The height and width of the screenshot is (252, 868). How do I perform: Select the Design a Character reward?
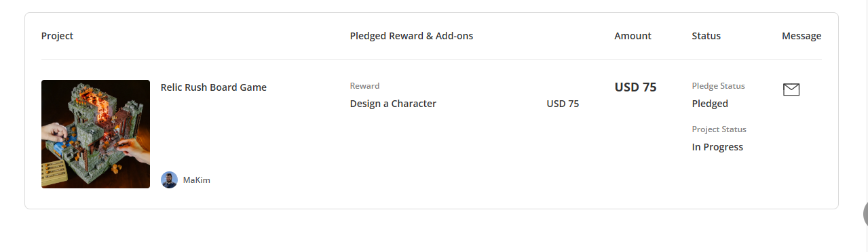point(393,104)
